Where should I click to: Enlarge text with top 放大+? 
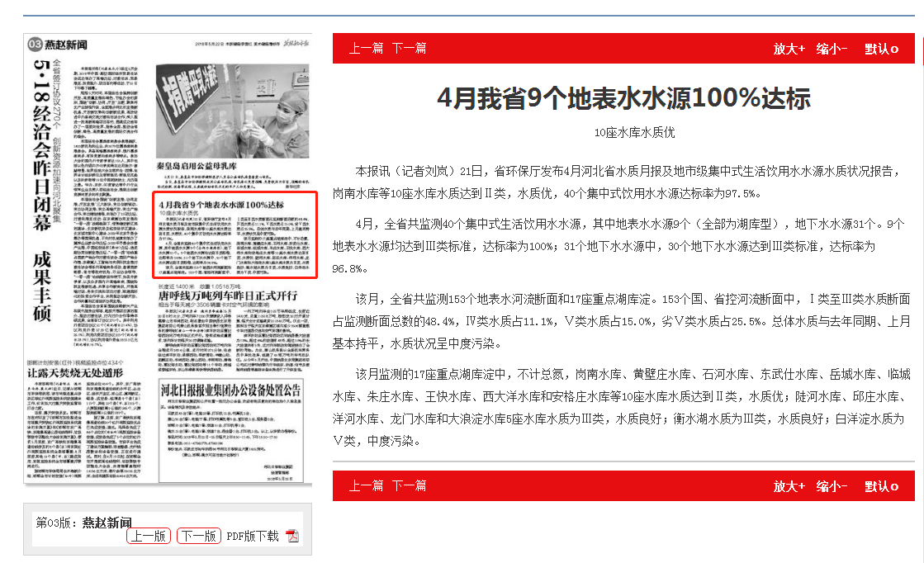point(789,49)
